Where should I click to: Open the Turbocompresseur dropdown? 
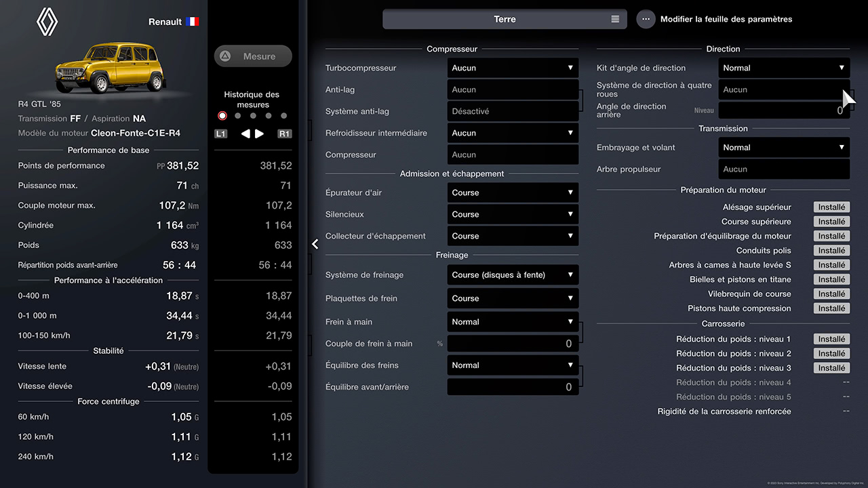pos(513,68)
